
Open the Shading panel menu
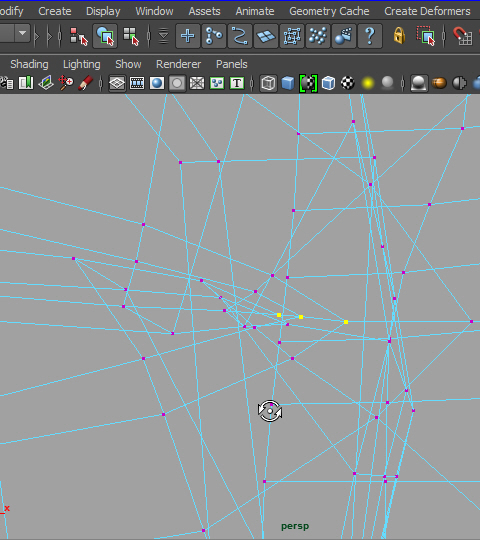(29, 64)
